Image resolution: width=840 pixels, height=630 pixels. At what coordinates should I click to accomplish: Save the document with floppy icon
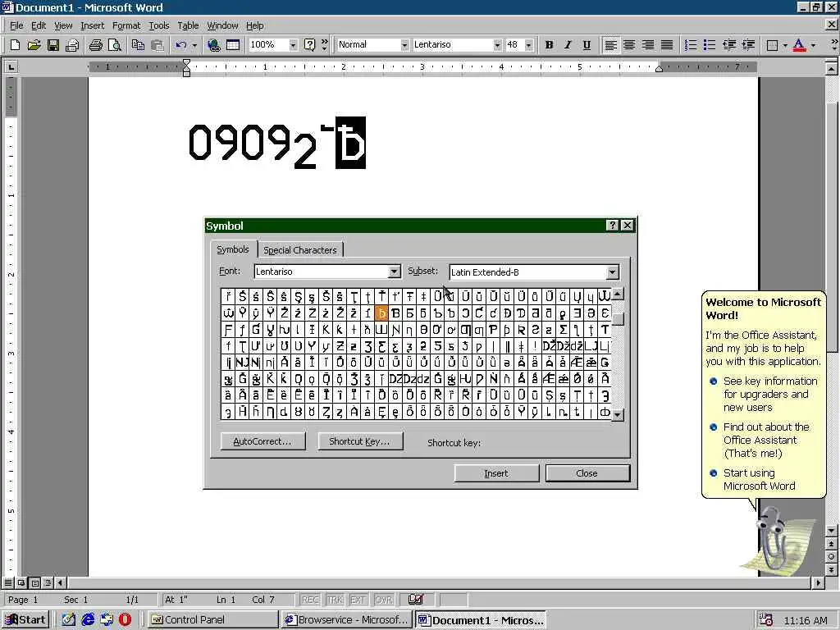click(x=53, y=45)
